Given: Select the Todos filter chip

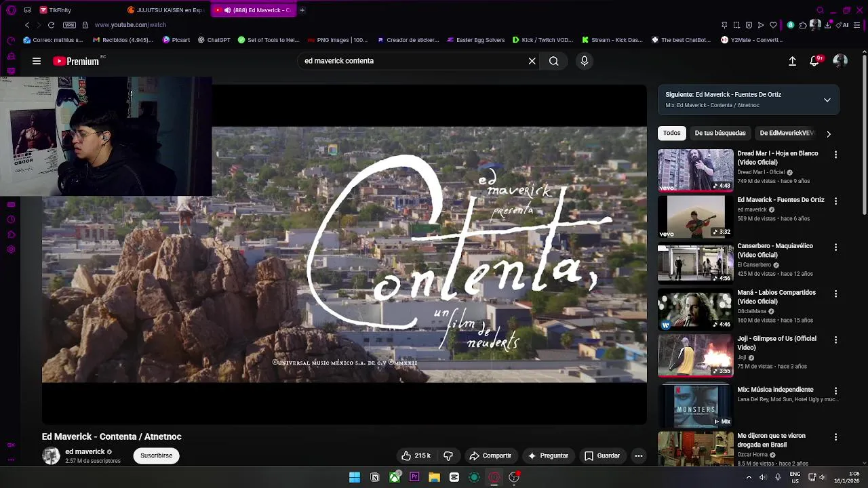Looking at the screenshot, I should click(x=672, y=134).
